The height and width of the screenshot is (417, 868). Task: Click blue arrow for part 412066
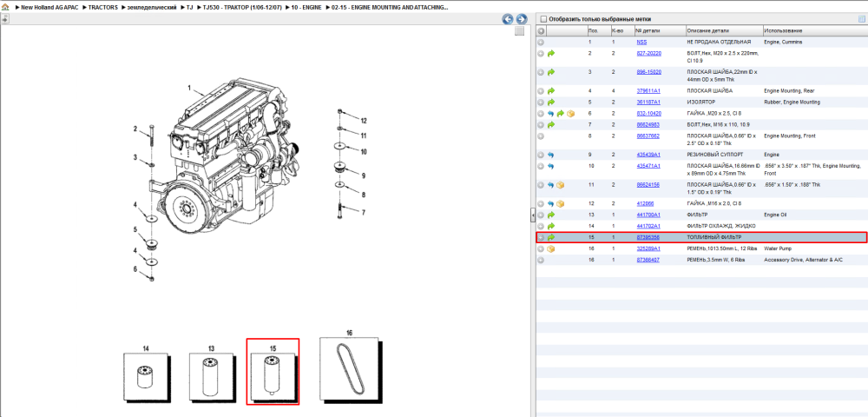click(x=551, y=203)
